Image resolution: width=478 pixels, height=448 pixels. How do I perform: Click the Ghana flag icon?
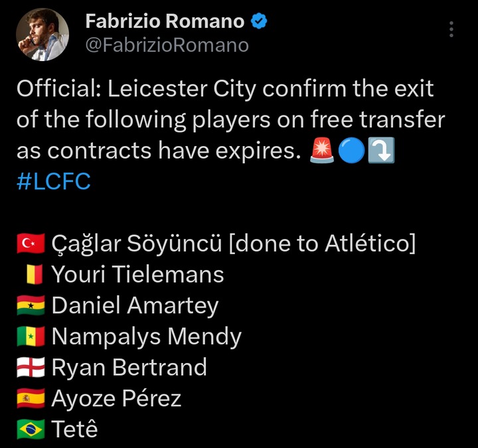click(31, 306)
